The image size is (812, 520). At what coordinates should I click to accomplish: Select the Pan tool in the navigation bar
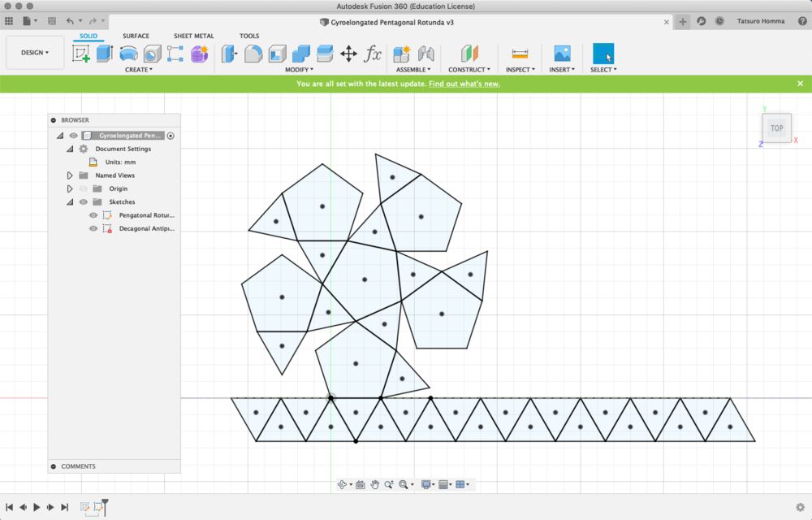coord(375,484)
